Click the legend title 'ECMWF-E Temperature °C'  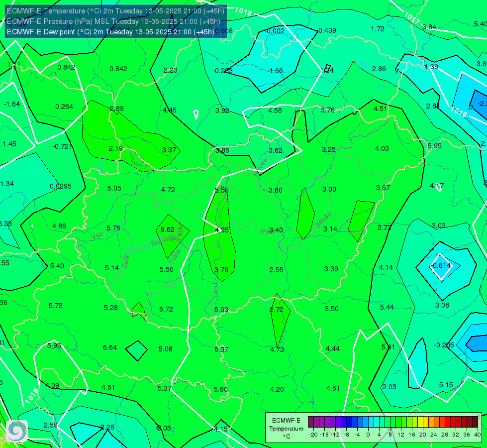click(x=286, y=429)
